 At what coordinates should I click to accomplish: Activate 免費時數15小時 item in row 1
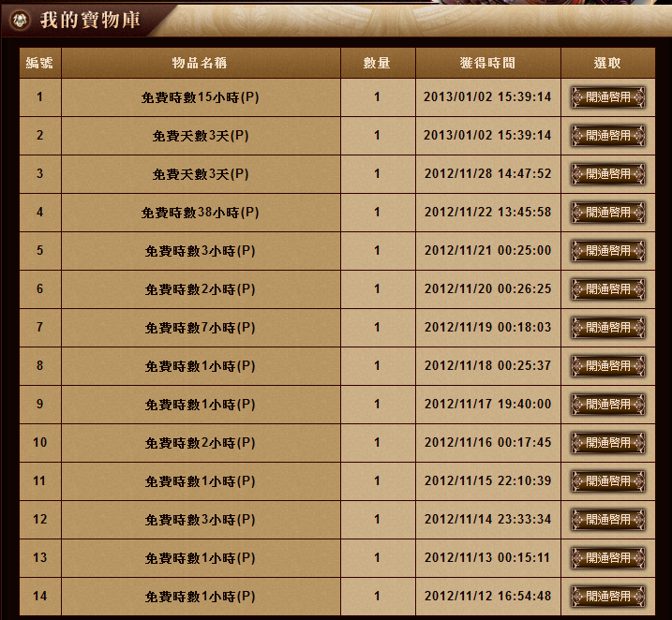click(x=607, y=96)
